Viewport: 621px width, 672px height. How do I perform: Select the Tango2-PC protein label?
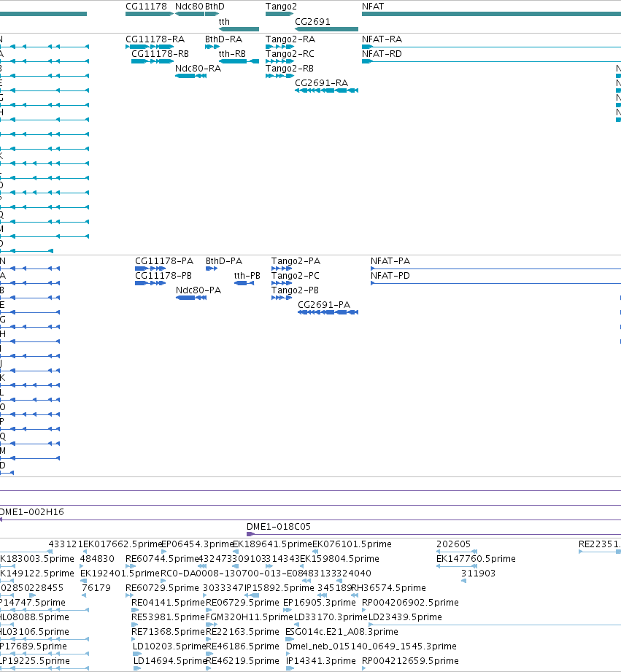point(296,276)
